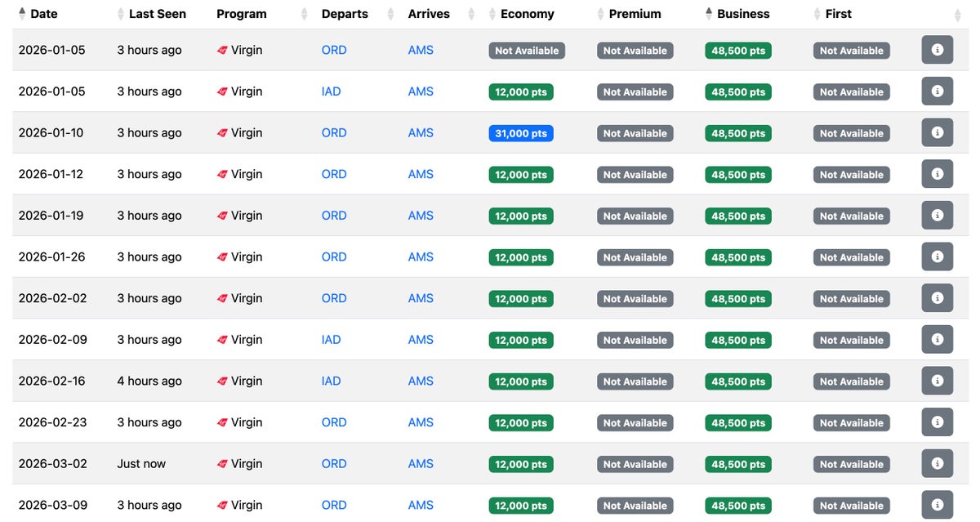This screenshot has width=980, height=522.
Task: Open AMS arrival link for 2026-01-12
Action: point(421,174)
